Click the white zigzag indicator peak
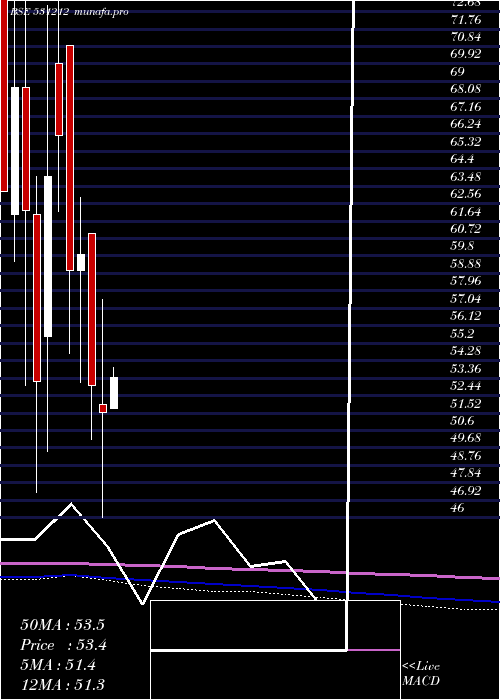The height and width of the screenshot is (700, 500). click(x=71, y=504)
